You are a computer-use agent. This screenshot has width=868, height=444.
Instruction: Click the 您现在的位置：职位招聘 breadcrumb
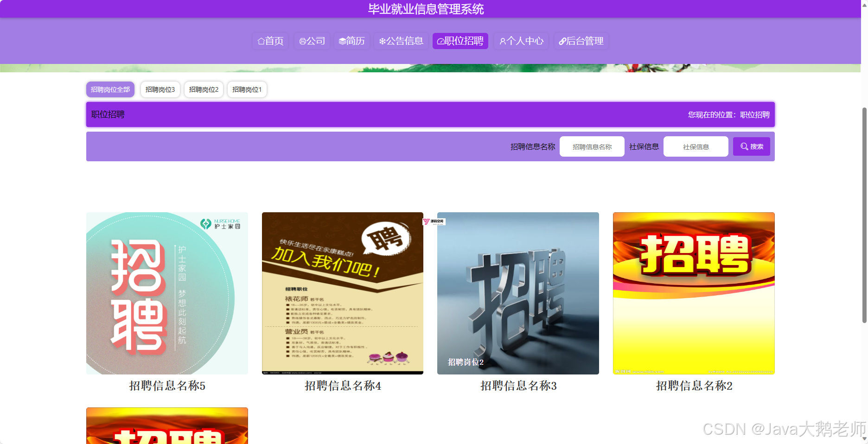pyautogui.click(x=729, y=114)
